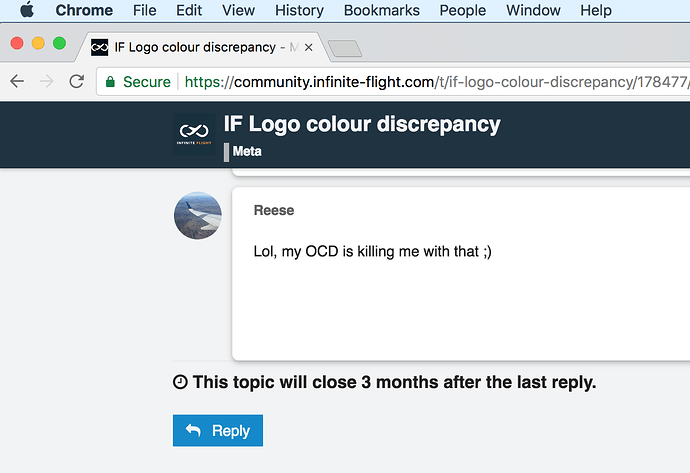690x473 pixels.
Task: Open the Apple menu
Action: click(27, 11)
